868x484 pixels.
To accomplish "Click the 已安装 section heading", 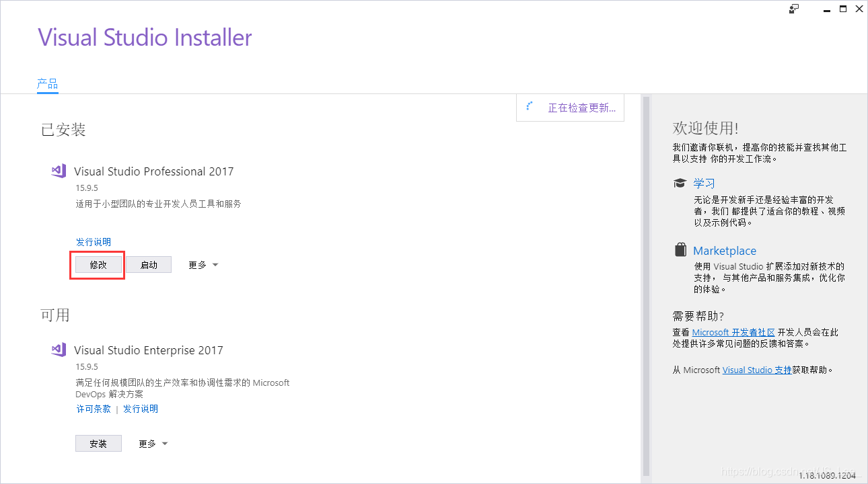I will pyautogui.click(x=63, y=130).
